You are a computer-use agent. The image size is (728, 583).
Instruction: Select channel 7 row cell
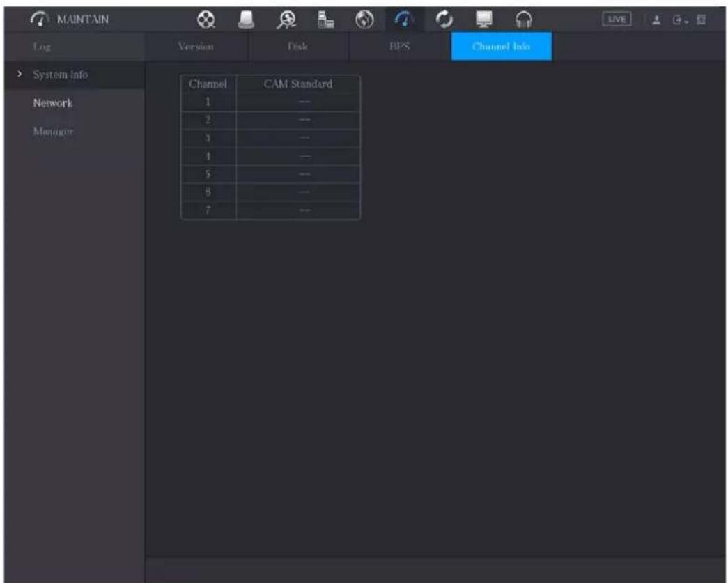[208, 210]
